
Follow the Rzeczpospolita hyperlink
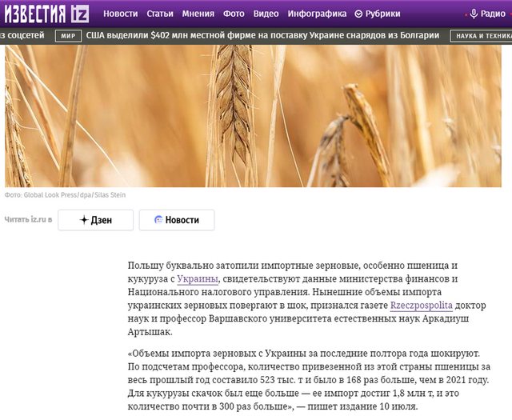[x=422, y=306]
